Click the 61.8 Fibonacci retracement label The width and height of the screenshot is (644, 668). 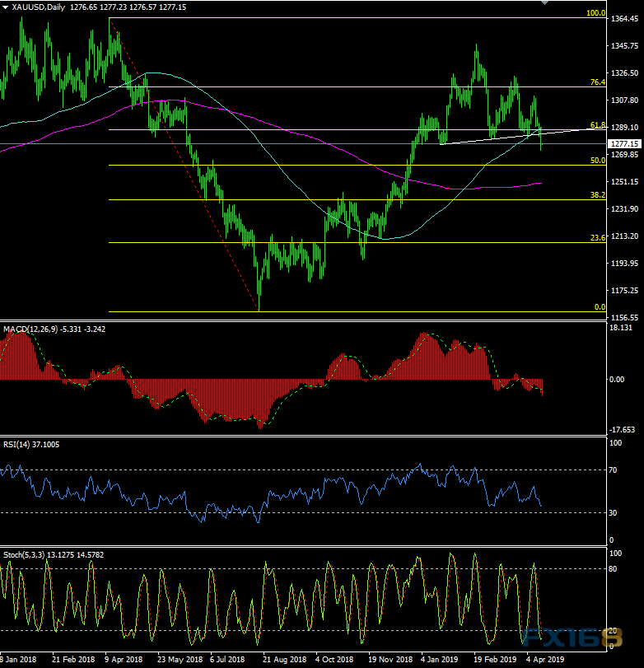[598, 125]
